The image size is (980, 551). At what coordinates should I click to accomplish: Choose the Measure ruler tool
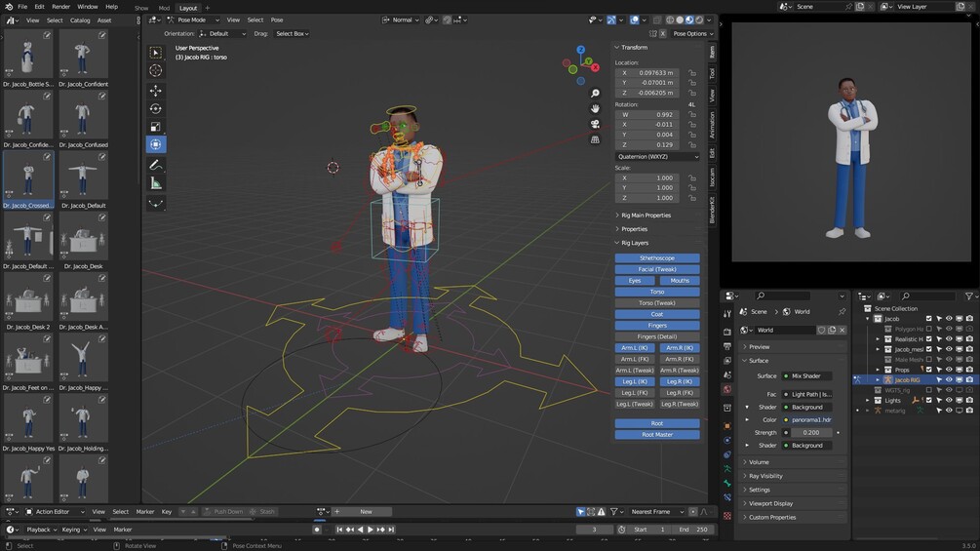(156, 183)
